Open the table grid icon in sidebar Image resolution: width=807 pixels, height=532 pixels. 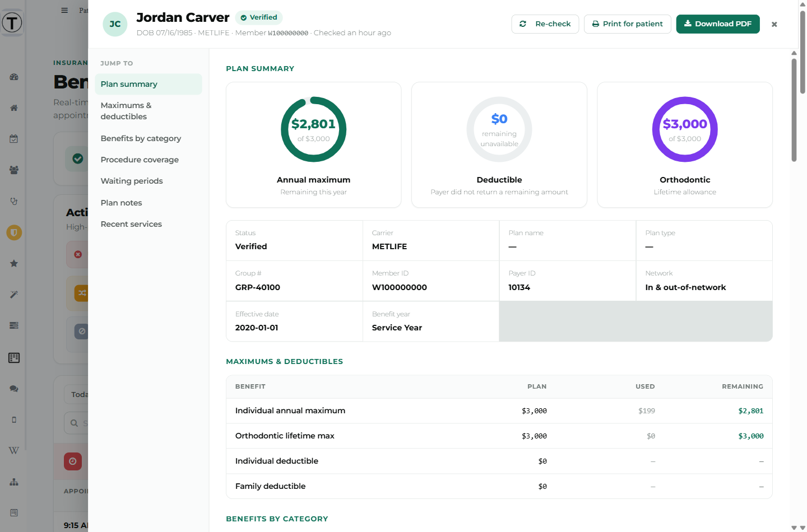pos(14,358)
